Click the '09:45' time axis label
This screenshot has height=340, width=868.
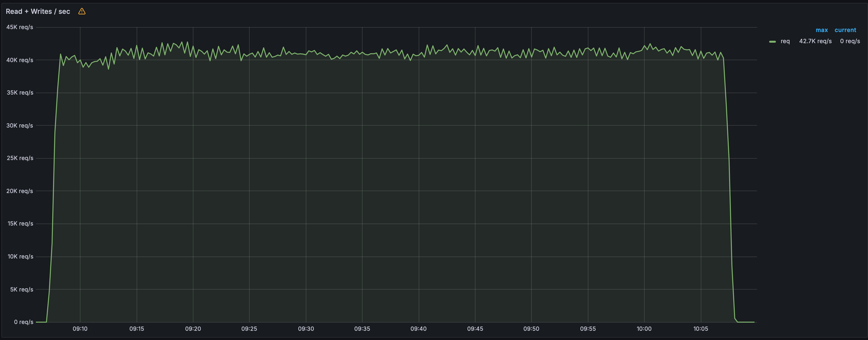[x=475, y=329]
